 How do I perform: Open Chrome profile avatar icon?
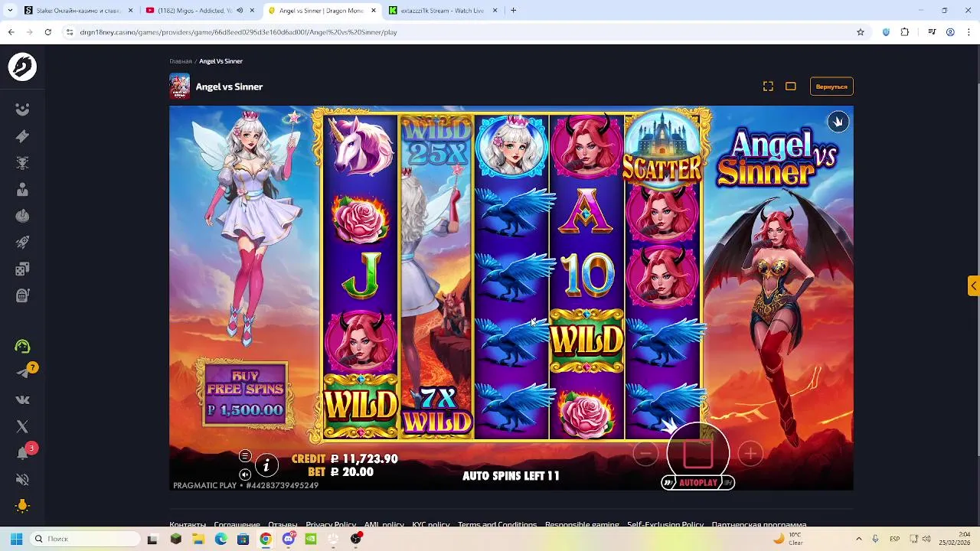coord(950,32)
